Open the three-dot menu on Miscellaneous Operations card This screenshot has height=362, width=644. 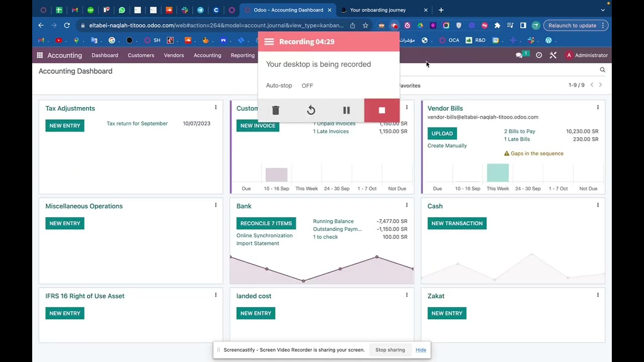(216, 205)
